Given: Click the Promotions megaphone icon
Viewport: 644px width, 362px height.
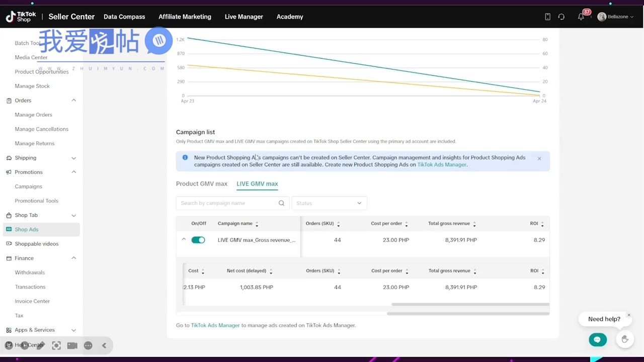Looking at the screenshot, I should click(9, 172).
